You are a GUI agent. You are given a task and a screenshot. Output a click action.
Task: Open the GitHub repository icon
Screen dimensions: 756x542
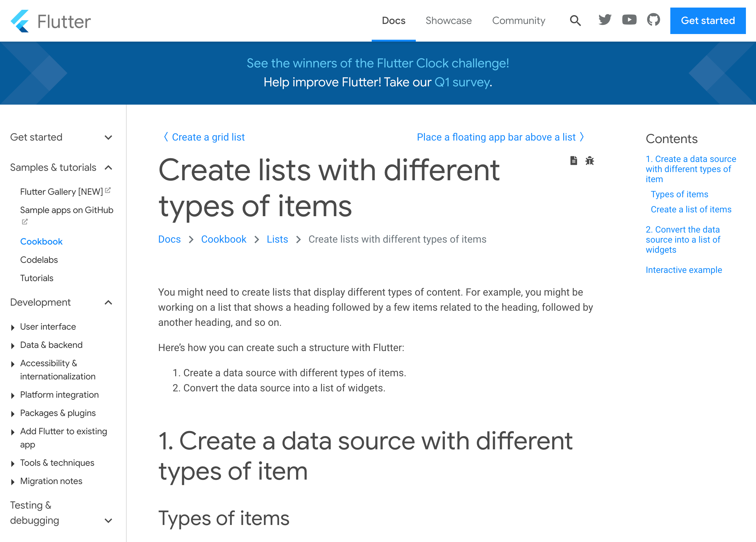(x=653, y=20)
